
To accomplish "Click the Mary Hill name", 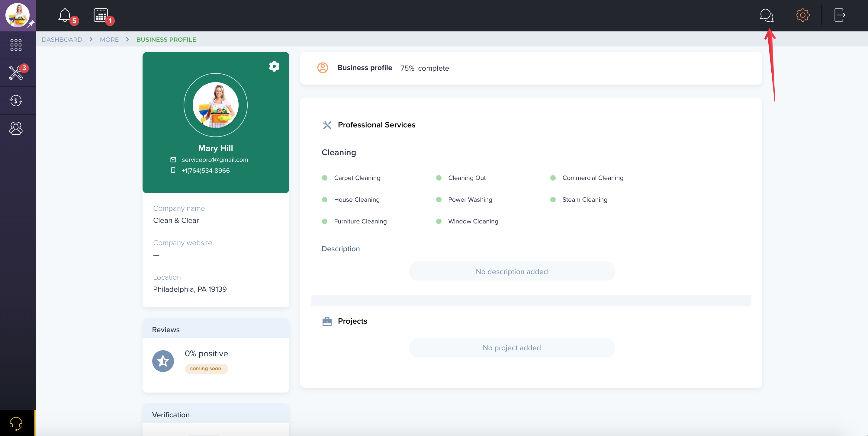I will [215, 148].
